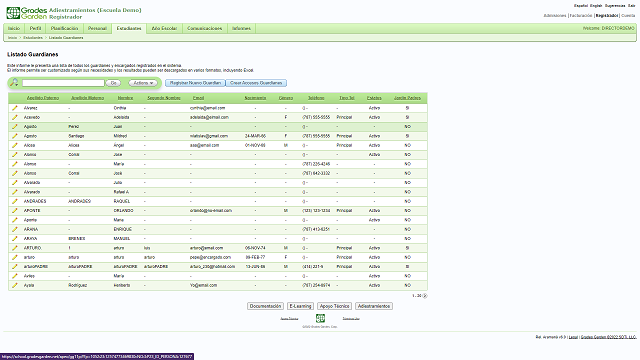Select the Estudiantes tab
This screenshot has width=640, height=360.
click(x=129, y=29)
